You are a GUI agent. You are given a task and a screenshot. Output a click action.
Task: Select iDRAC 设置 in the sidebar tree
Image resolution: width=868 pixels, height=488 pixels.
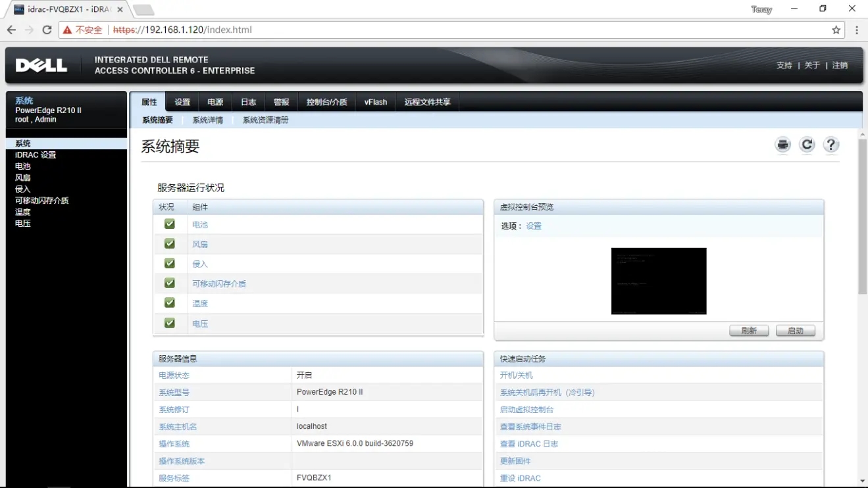pyautogui.click(x=36, y=155)
